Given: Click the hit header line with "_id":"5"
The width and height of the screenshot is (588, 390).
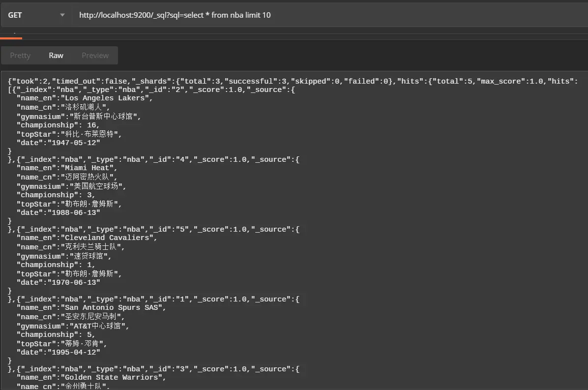Looking at the screenshot, I should (154, 229).
